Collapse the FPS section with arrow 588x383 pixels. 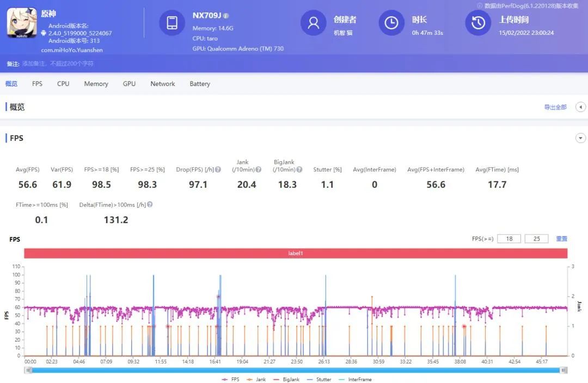coord(580,138)
